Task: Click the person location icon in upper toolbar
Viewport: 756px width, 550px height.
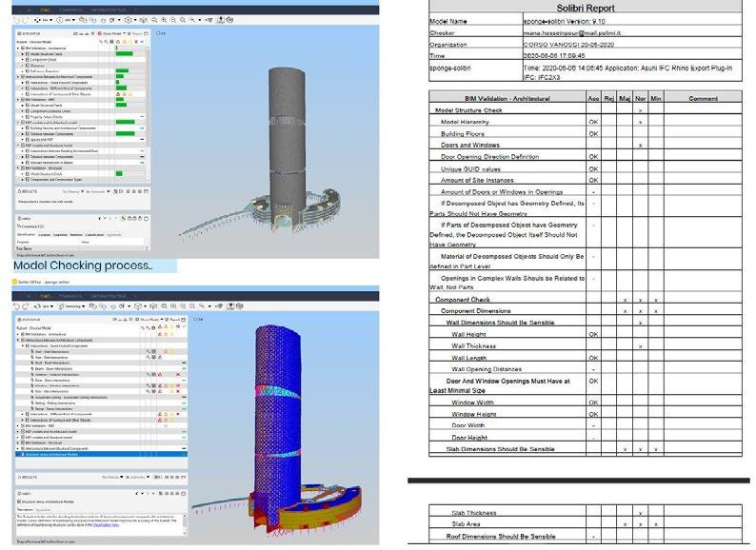Action: tap(221, 20)
